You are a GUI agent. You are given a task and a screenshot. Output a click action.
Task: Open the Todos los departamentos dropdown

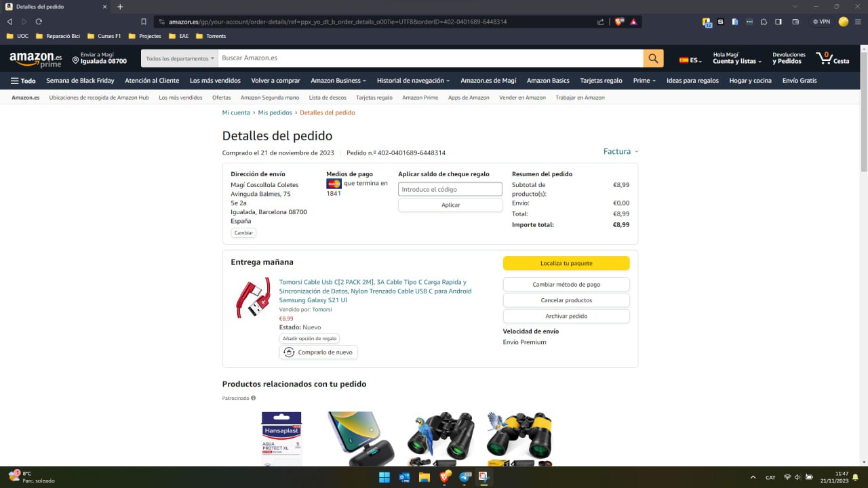click(180, 59)
